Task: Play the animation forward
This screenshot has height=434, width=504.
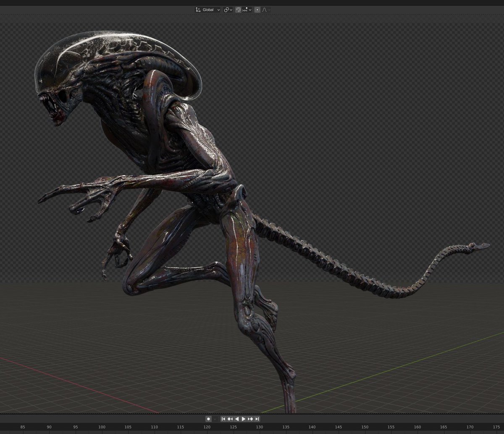Action: 244,419
